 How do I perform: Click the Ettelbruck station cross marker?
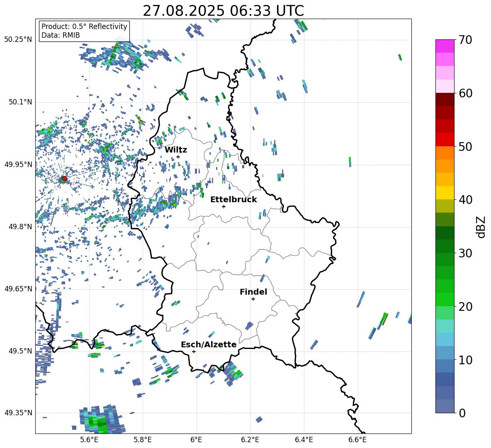(224, 206)
